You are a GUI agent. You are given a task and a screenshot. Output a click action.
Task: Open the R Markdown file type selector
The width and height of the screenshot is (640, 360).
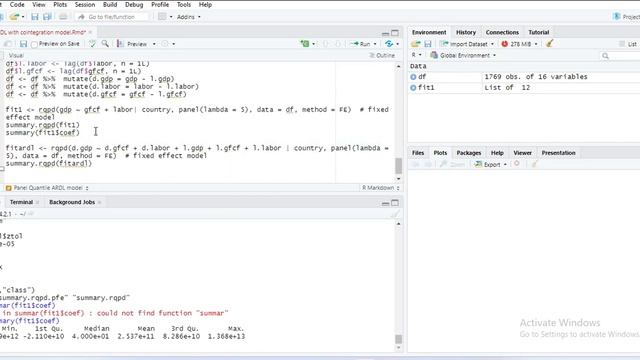coord(380,188)
